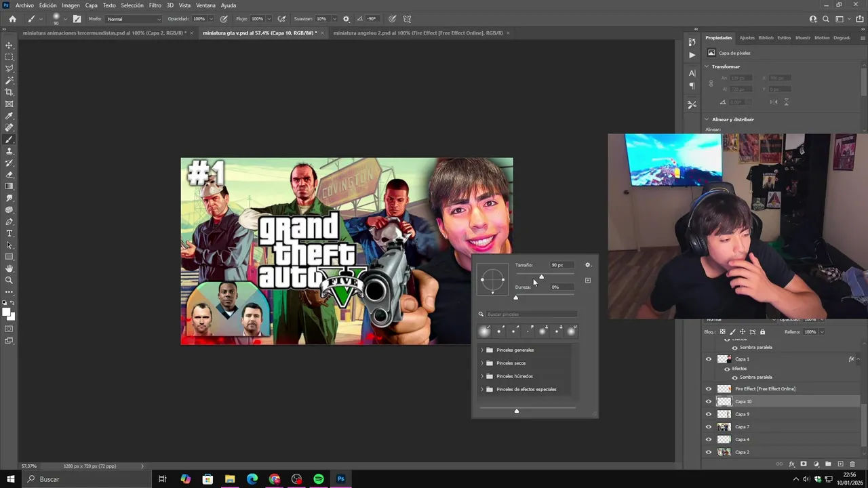Select the Gradient tool
Viewport: 868px width, 488px height.
click(x=9, y=186)
